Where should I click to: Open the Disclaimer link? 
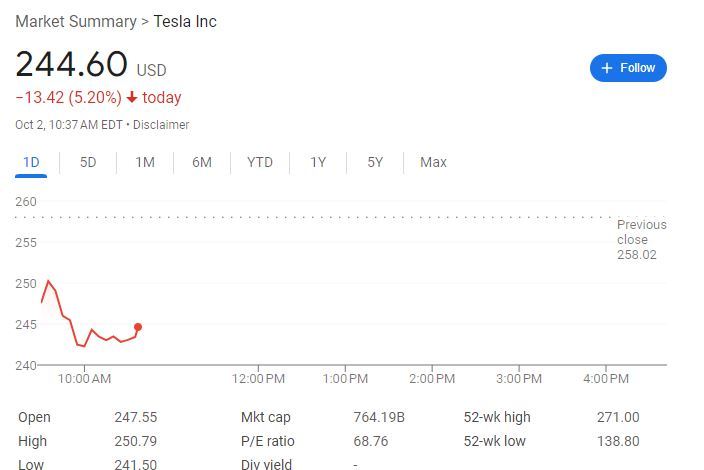pyautogui.click(x=161, y=125)
